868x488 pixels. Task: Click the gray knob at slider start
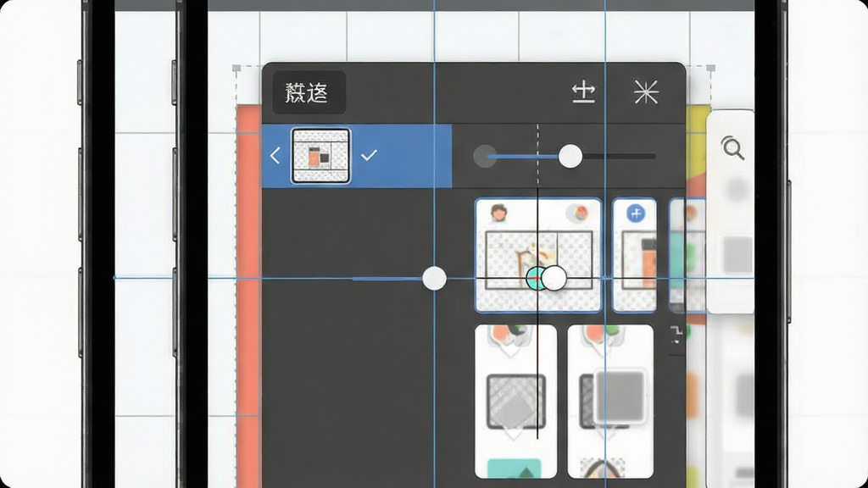click(484, 156)
